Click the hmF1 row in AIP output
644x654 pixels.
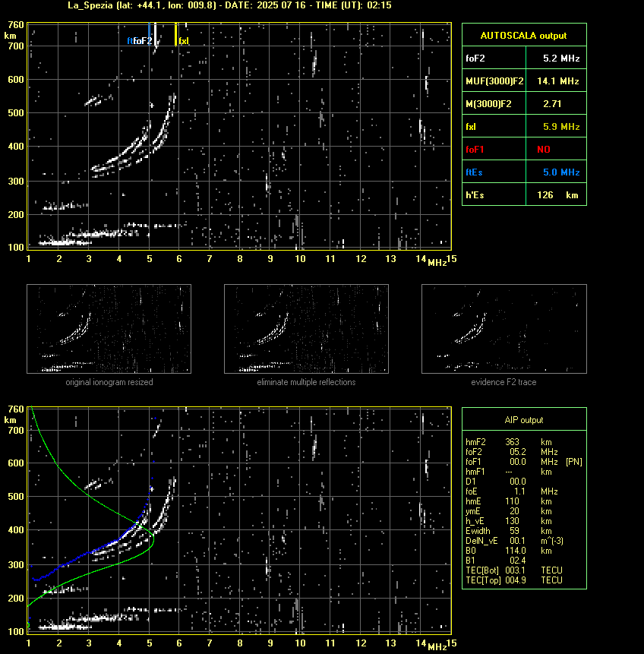click(x=509, y=472)
